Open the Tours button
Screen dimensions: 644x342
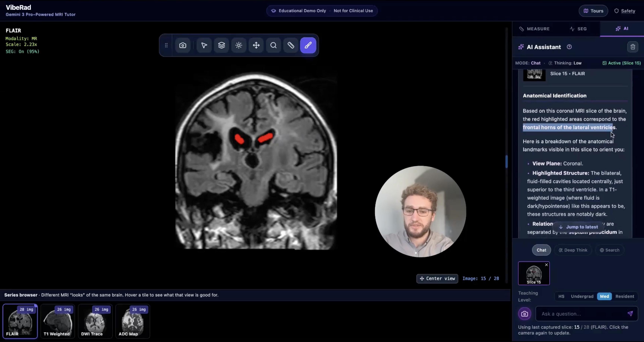click(x=593, y=11)
